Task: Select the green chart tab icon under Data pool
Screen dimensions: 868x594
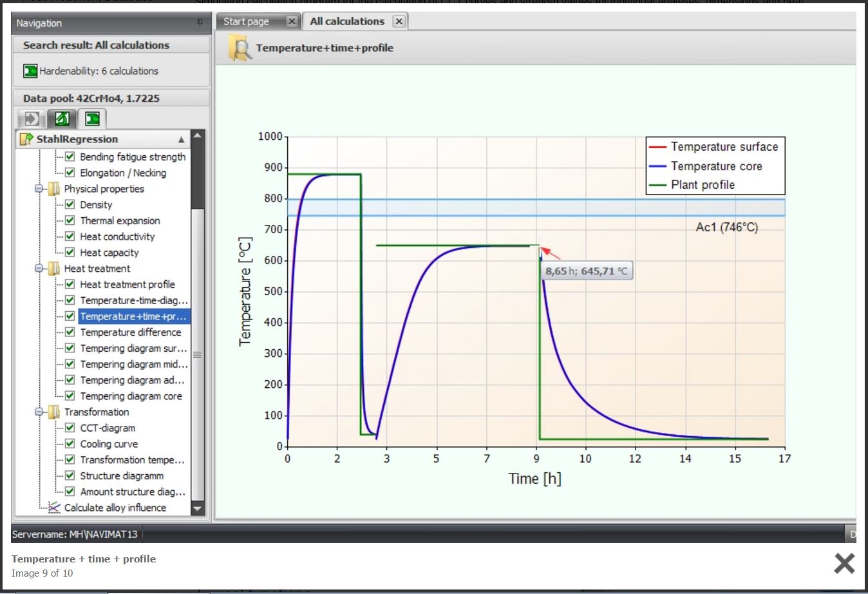Action: [62, 119]
